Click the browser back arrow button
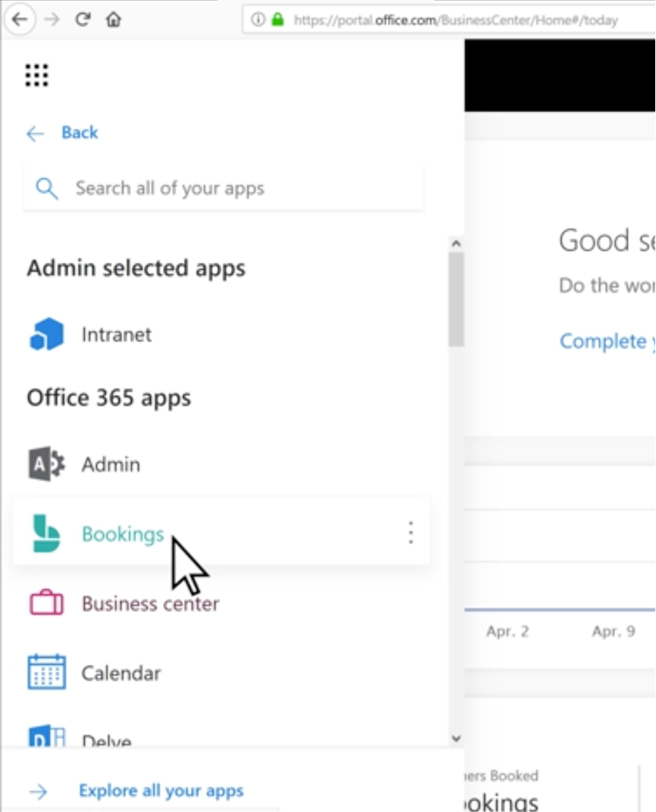656x812 pixels. pos(20,20)
